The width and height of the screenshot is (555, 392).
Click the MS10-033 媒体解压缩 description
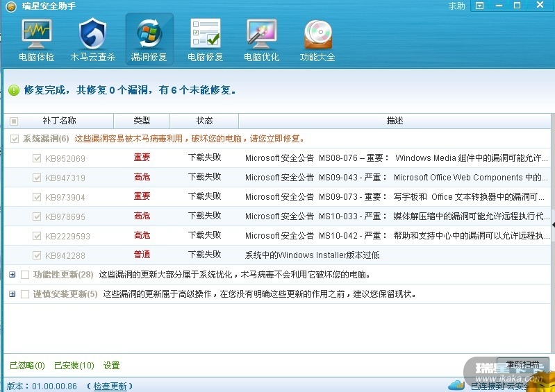tap(397, 216)
